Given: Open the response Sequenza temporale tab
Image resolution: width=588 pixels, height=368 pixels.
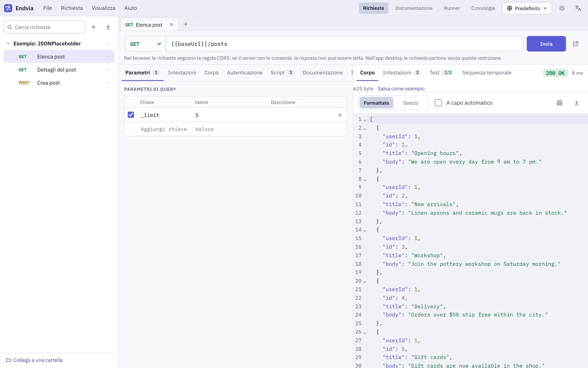Looking at the screenshot, I should 486,73.
